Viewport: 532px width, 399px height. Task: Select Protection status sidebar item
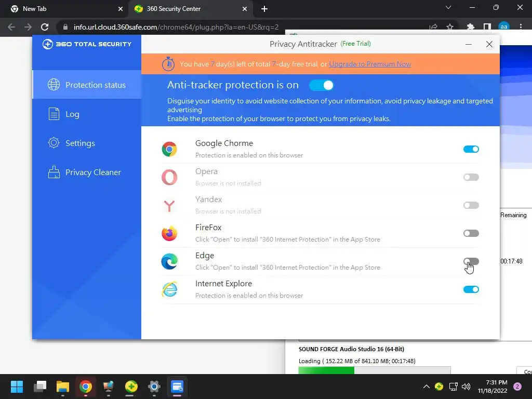[x=87, y=85]
